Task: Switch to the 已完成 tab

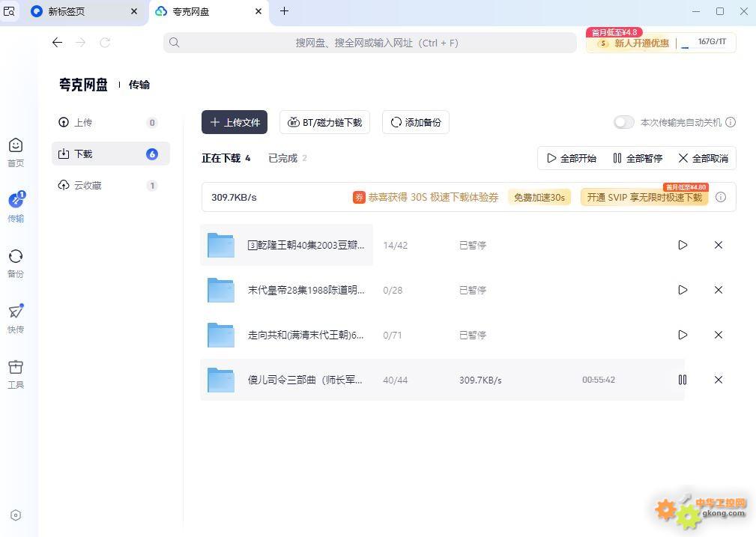Action: coord(283,158)
